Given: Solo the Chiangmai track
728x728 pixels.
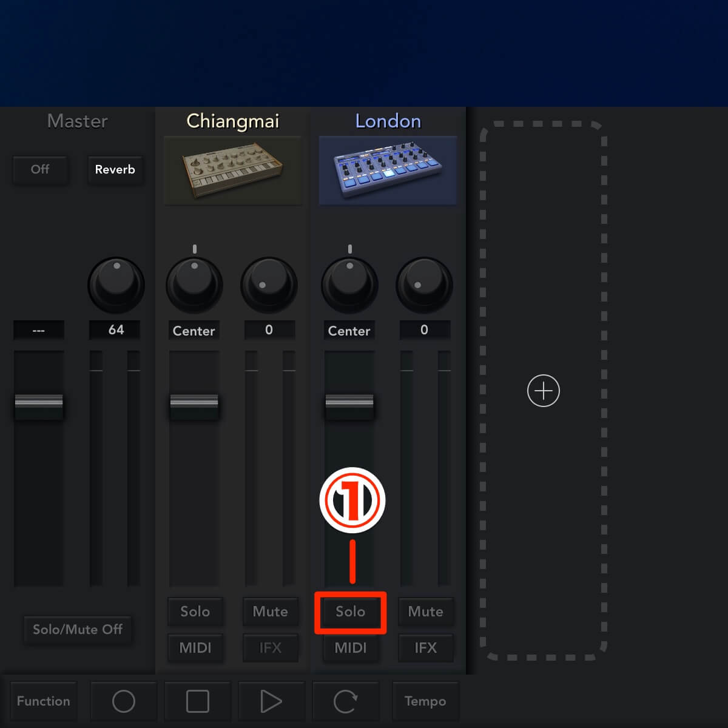Looking at the screenshot, I should pos(195,612).
